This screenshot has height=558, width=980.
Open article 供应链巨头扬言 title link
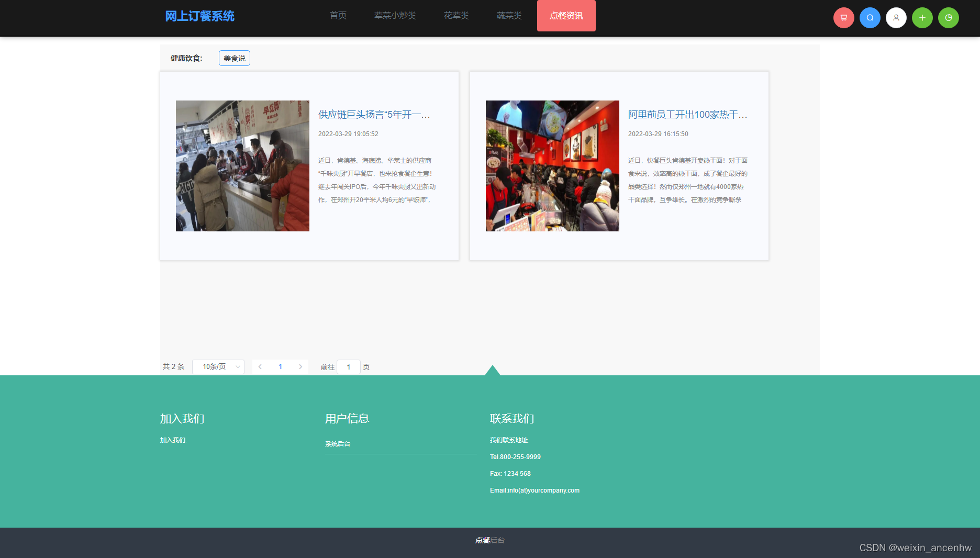374,115
